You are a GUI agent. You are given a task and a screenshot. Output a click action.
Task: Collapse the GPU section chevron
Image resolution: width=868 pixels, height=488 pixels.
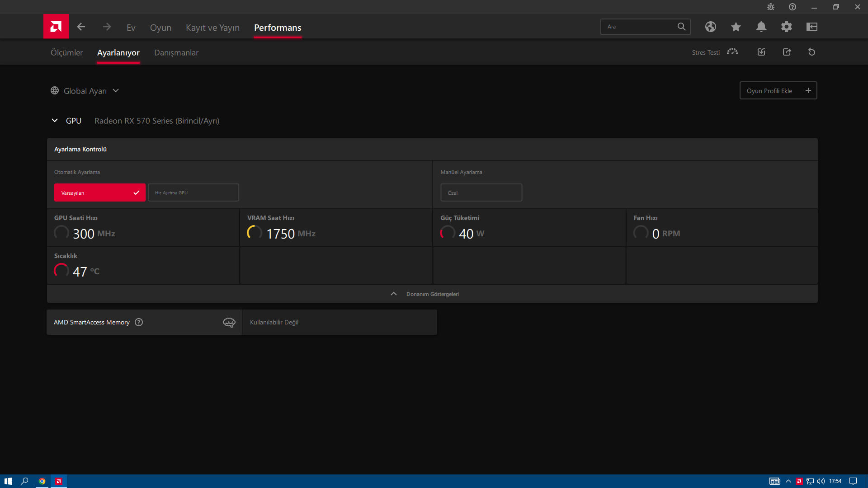[55, 121]
